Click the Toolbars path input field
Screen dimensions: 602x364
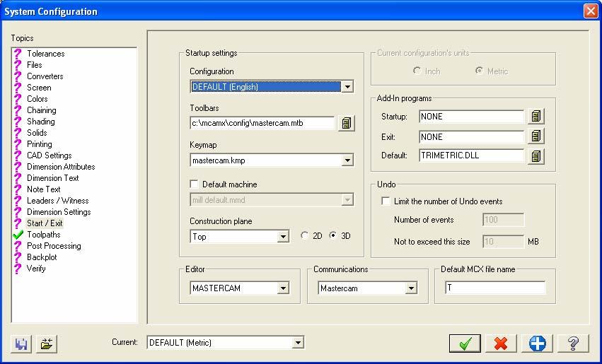(262, 123)
